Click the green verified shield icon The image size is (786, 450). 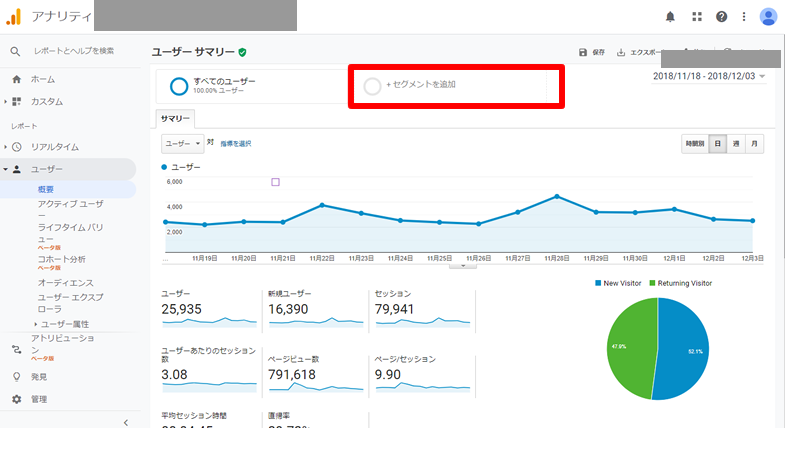pyautogui.click(x=243, y=52)
